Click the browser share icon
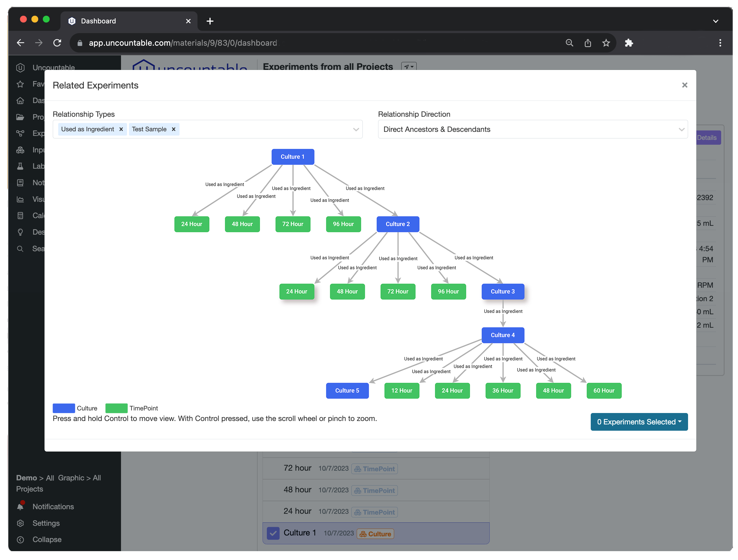This screenshot has width=738, height=560. tap(588, 43)
